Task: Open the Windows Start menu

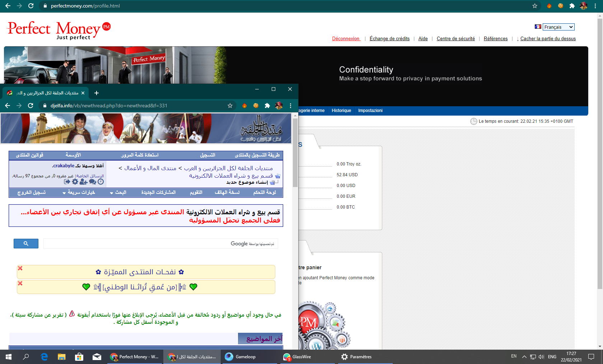Action: click(x=9, y=357)
